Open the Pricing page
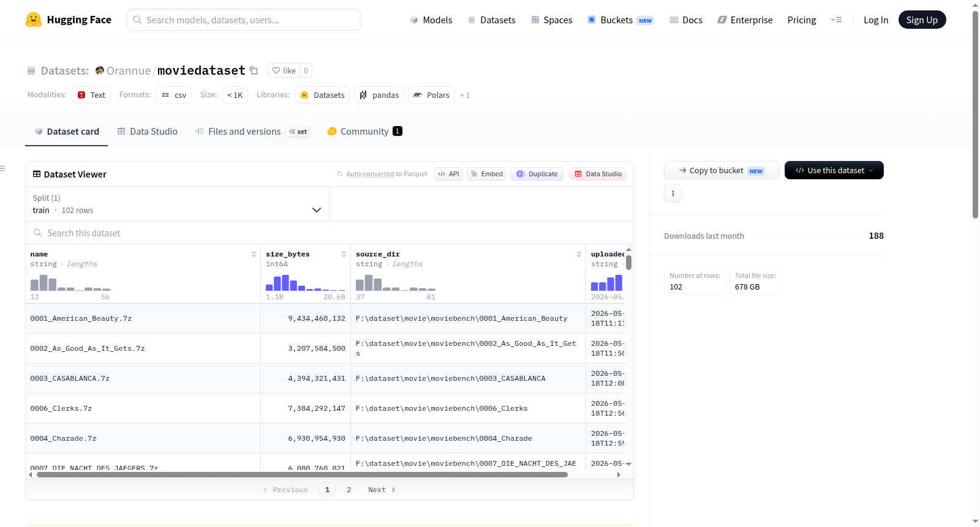Image resolution: width=980 pixels, height=527 pixels. pos(802,20)
